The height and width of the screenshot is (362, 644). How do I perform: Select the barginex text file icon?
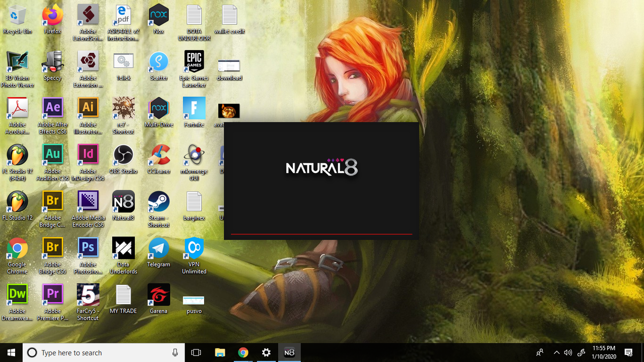(x=194, y=206)
